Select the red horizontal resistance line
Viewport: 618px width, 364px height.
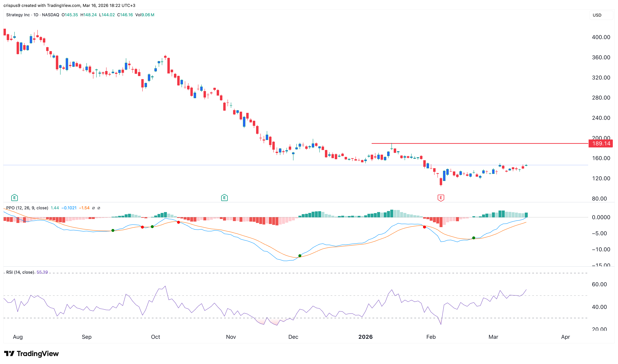click(478, 143)
